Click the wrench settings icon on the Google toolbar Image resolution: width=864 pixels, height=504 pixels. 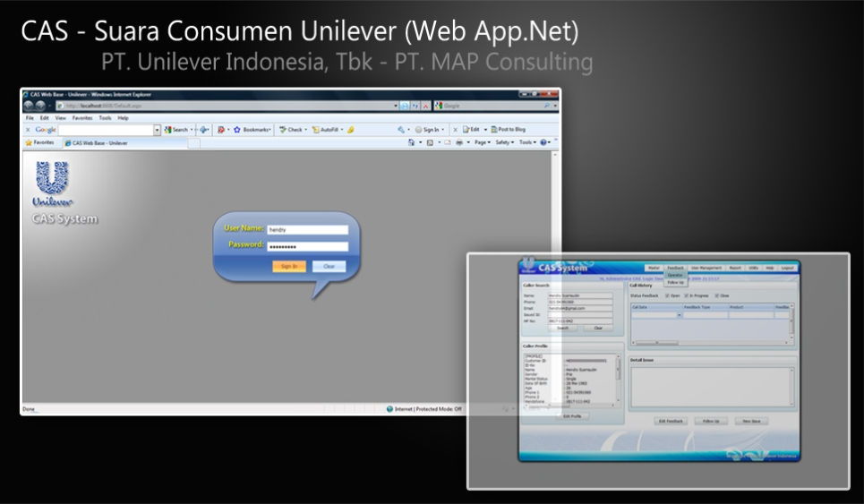coord(401,130)
